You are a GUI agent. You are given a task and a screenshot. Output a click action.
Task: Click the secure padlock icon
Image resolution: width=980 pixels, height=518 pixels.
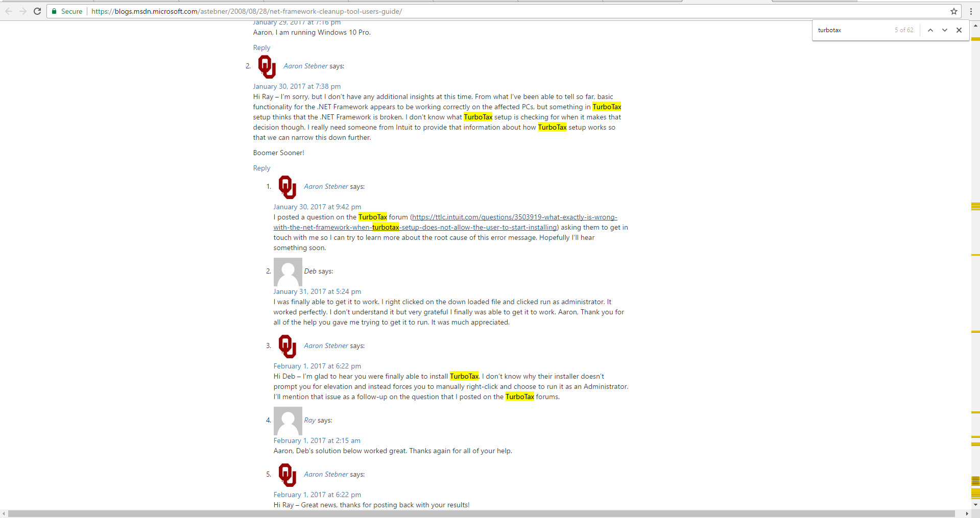pyautogui.click(x=54, y=11)
